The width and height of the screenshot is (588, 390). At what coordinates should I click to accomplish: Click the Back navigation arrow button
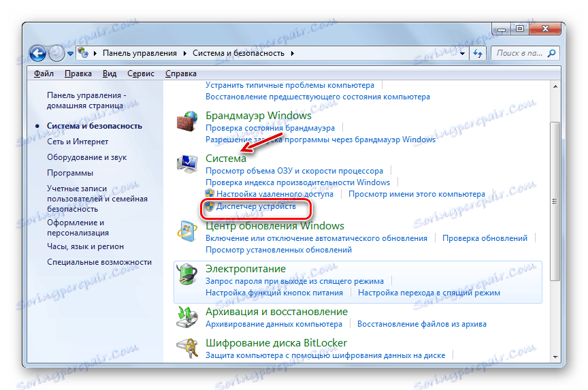(x=37, y=53)
